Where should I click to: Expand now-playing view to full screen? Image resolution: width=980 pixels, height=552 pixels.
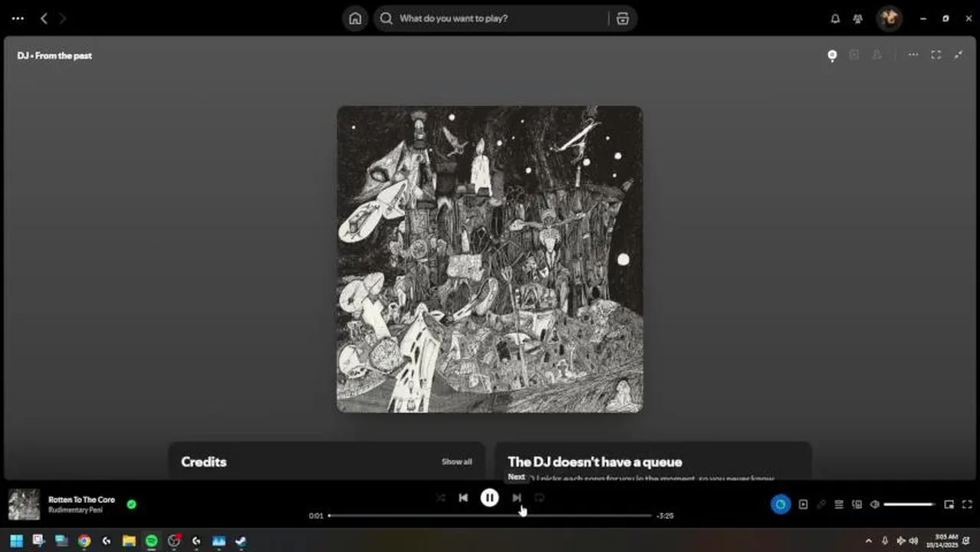click(936, 55)
